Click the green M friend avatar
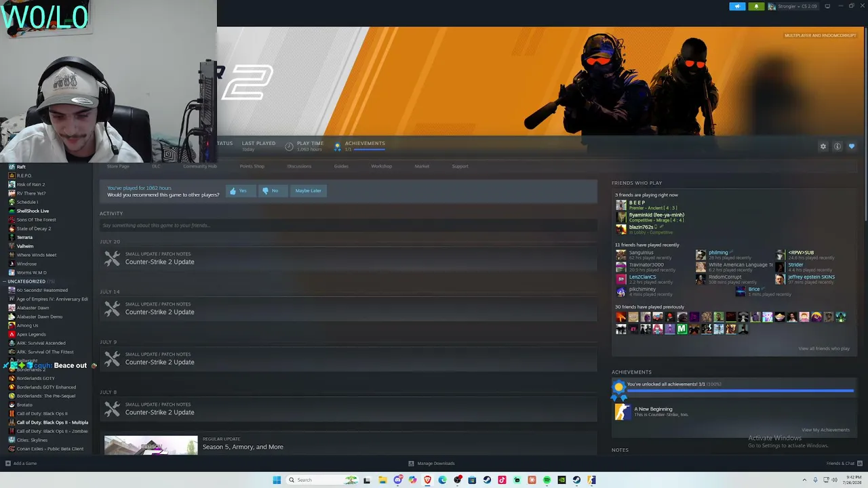This screenshot has width=868, height=488. pos(682,329)
